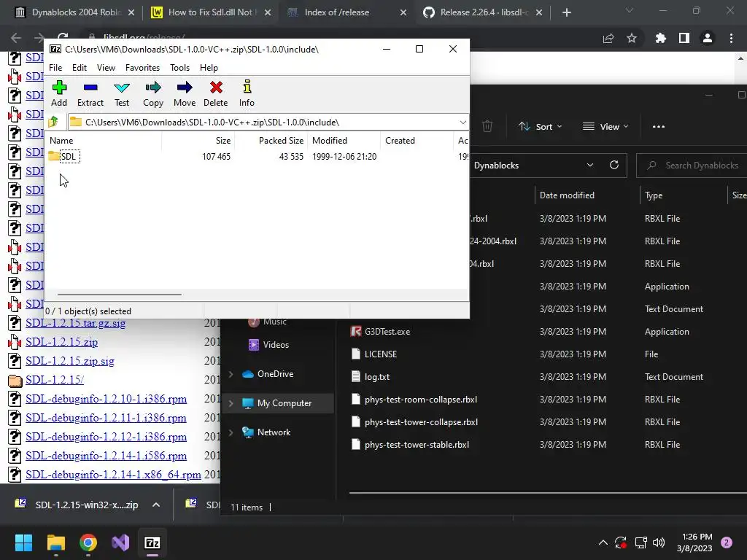
Task: Expand OneDrive in the navigation pane
Action: [231, 374]
